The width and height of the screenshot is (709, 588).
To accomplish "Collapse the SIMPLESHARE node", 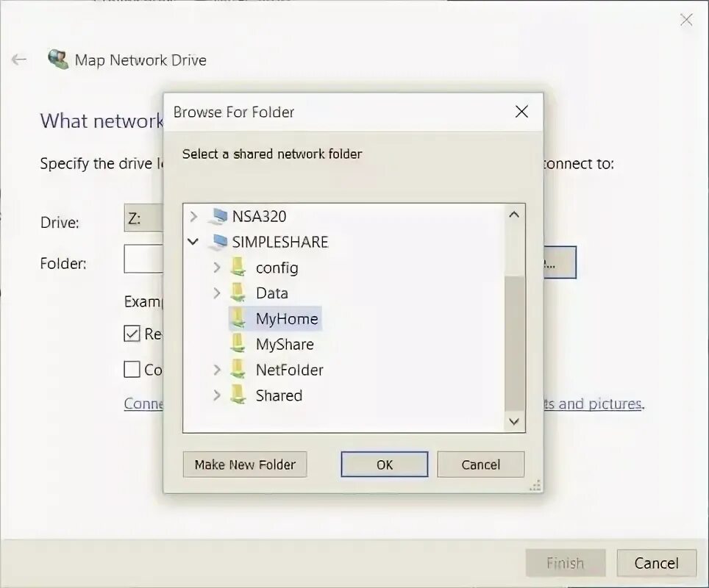I will point(193,242).
